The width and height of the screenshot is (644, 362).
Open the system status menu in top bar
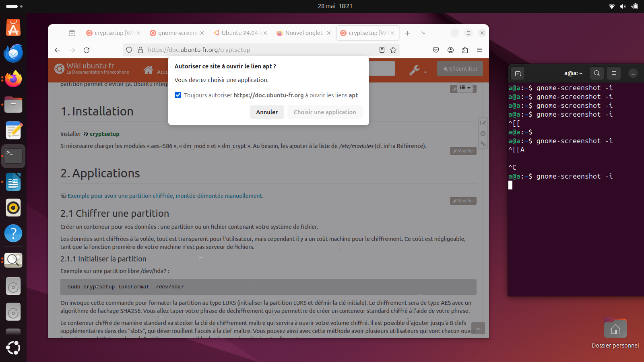pos(623,6)
